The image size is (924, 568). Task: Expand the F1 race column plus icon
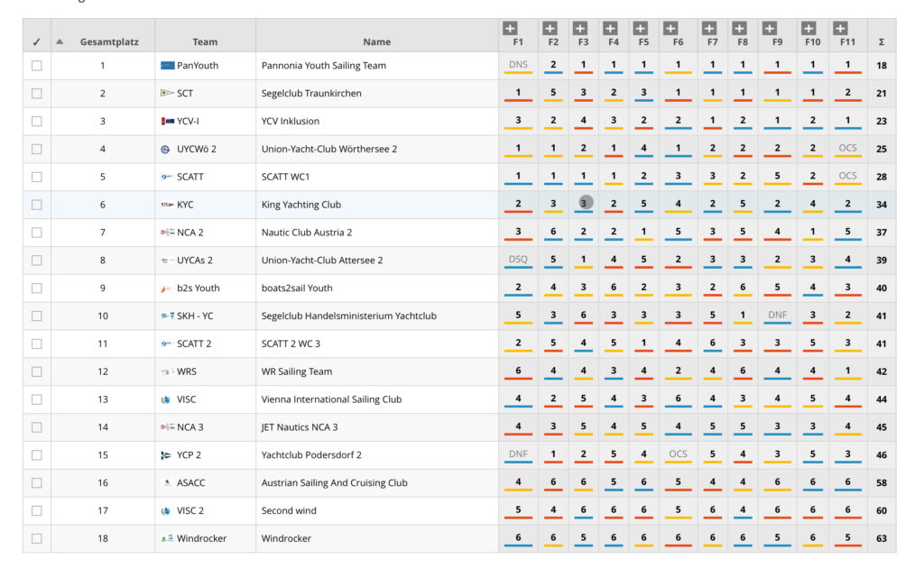click(x=511, y=28)
